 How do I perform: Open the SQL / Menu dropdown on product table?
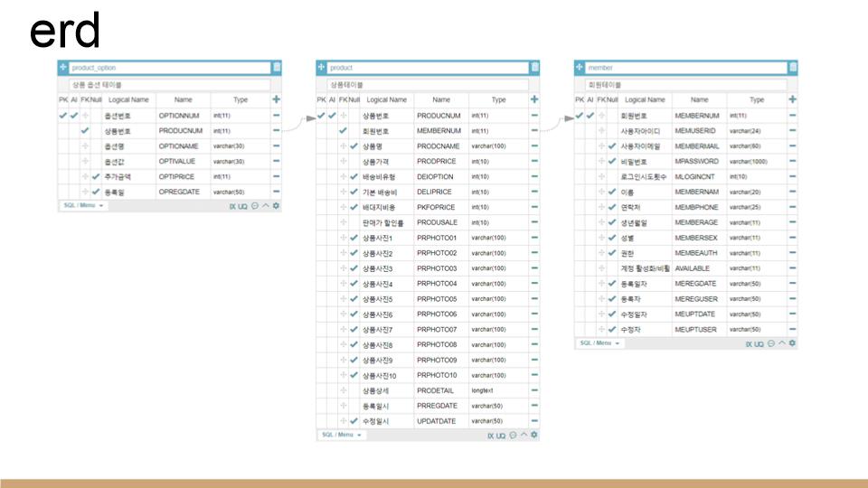click(342, 435)
